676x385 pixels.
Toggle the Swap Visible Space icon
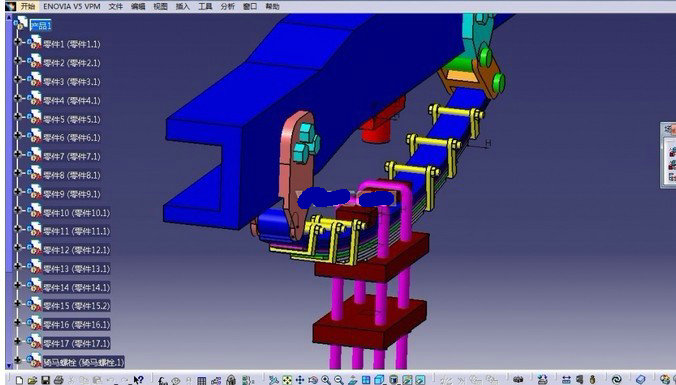point(420,380)
